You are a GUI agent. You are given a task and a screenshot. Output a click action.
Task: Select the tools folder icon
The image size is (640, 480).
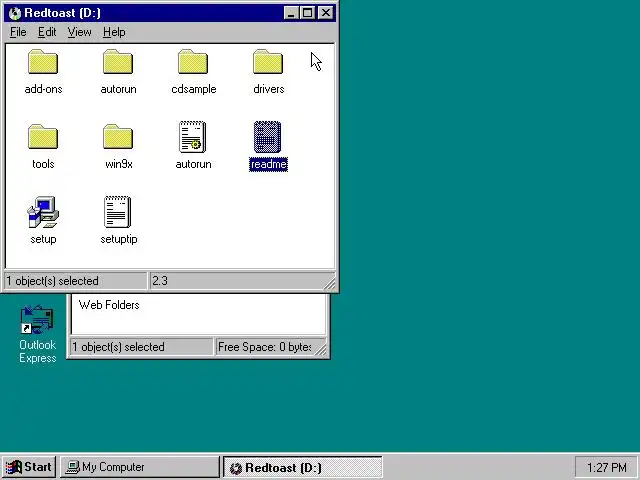[x=43, y=137]
